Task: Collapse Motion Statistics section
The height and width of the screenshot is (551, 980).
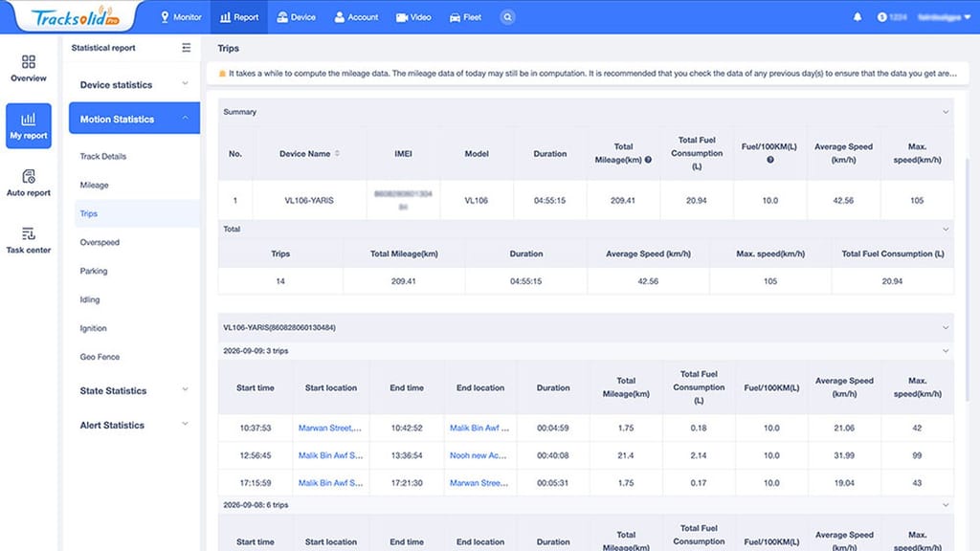Action: click(134, 119)
